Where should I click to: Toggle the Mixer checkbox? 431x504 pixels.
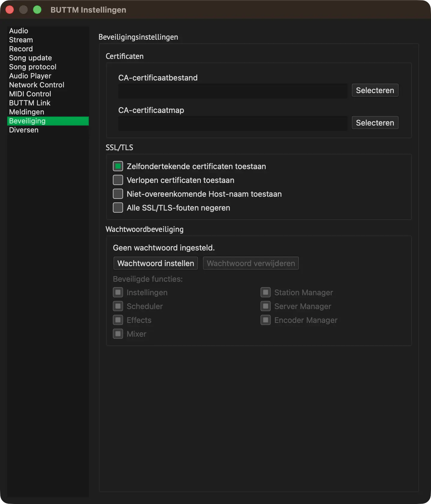118,334
